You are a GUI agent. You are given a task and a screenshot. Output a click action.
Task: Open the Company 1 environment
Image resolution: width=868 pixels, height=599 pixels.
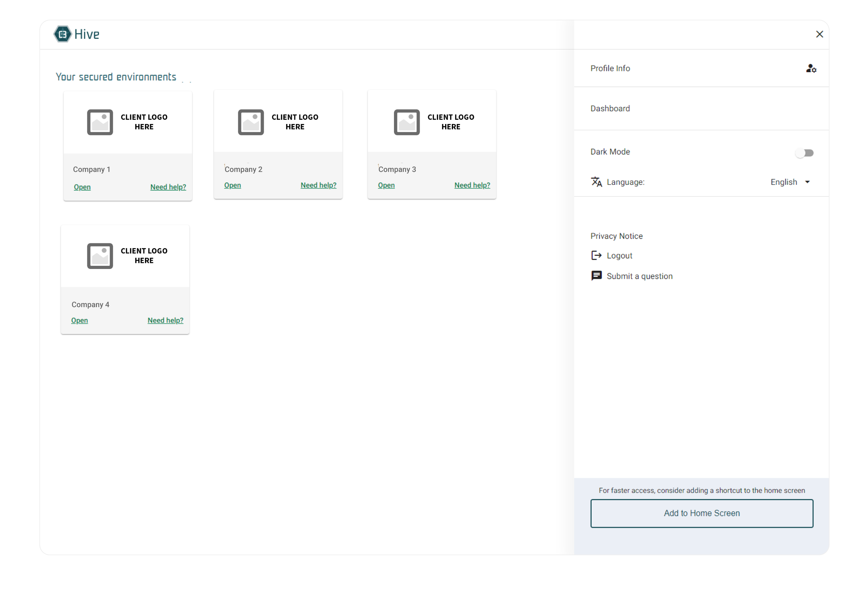coord(82,187)
